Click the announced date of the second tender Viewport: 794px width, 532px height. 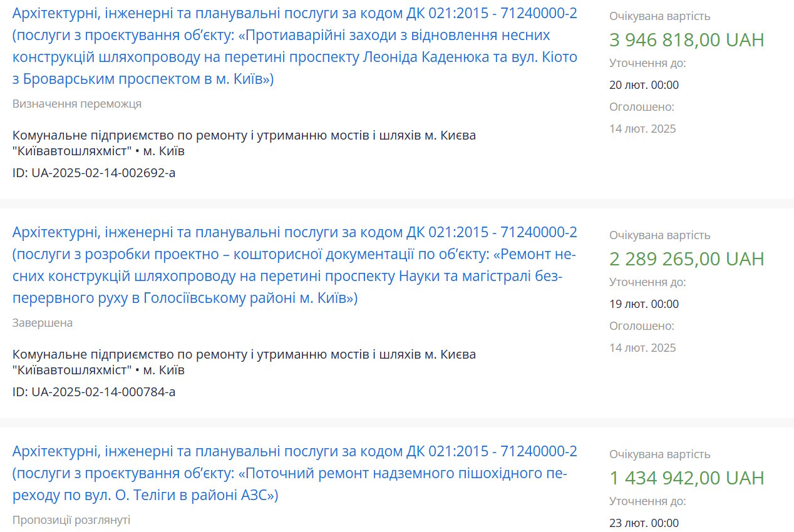pyautogui.click(x=642, y=348)
